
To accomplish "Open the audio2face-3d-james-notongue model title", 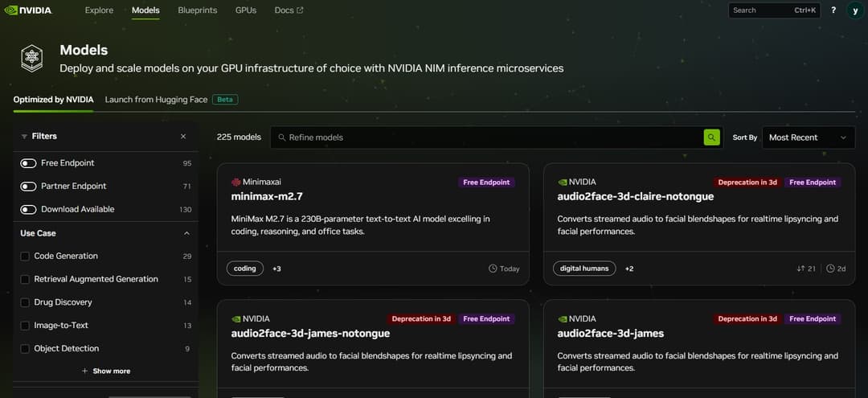I will (x=310, y=333).
